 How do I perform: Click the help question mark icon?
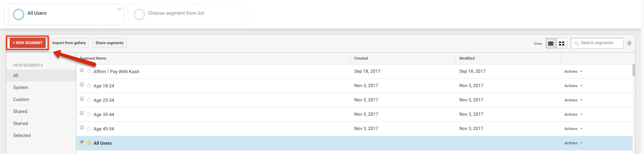tap(629, 43)
